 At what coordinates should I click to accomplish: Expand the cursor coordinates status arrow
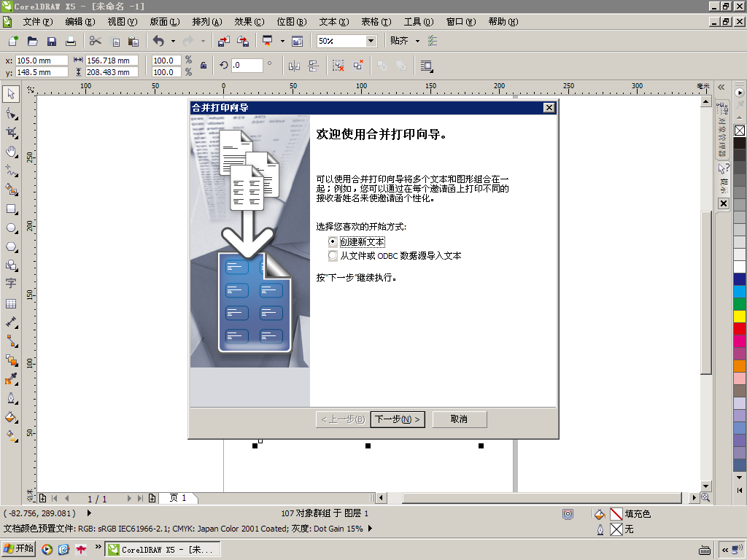point(89,513)
